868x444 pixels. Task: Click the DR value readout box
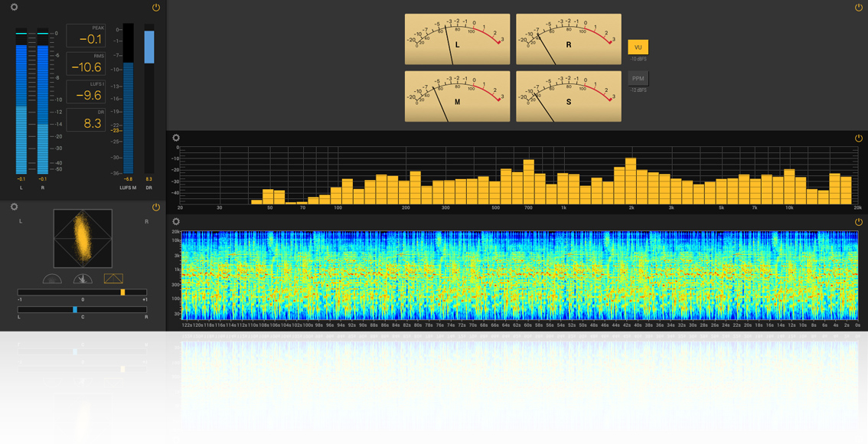tap(86, 120)
